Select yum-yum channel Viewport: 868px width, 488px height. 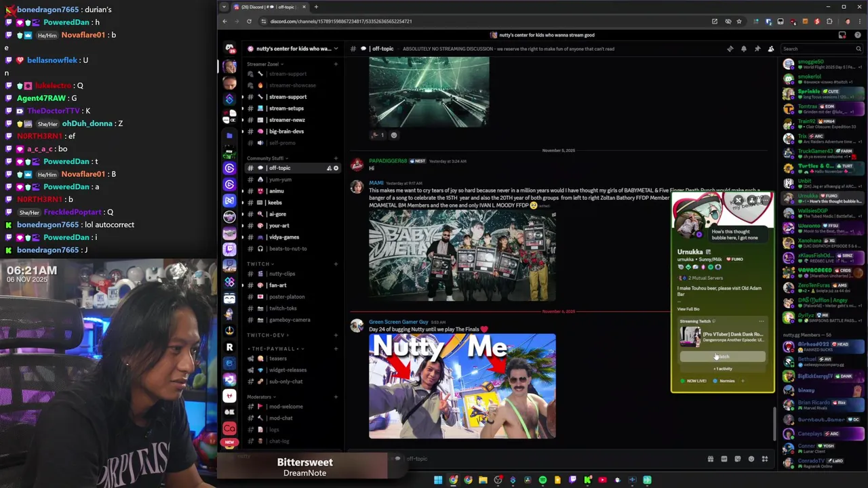[x=292, y=180]
